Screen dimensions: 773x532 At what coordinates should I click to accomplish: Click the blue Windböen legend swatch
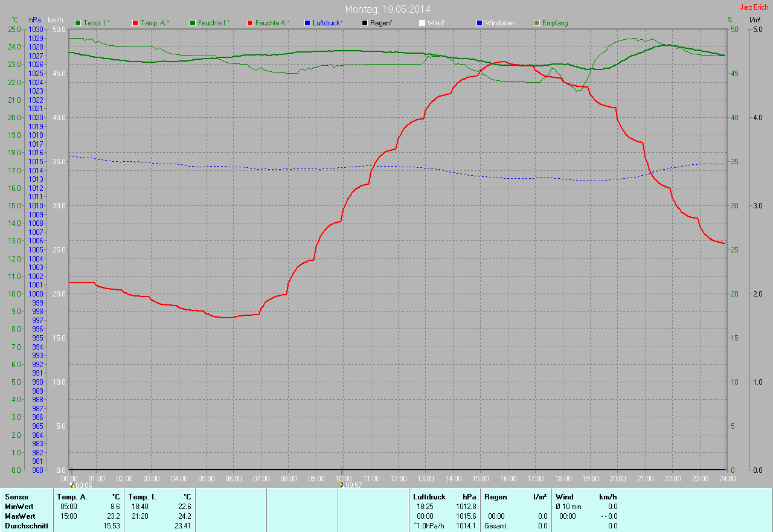[480, 23]
